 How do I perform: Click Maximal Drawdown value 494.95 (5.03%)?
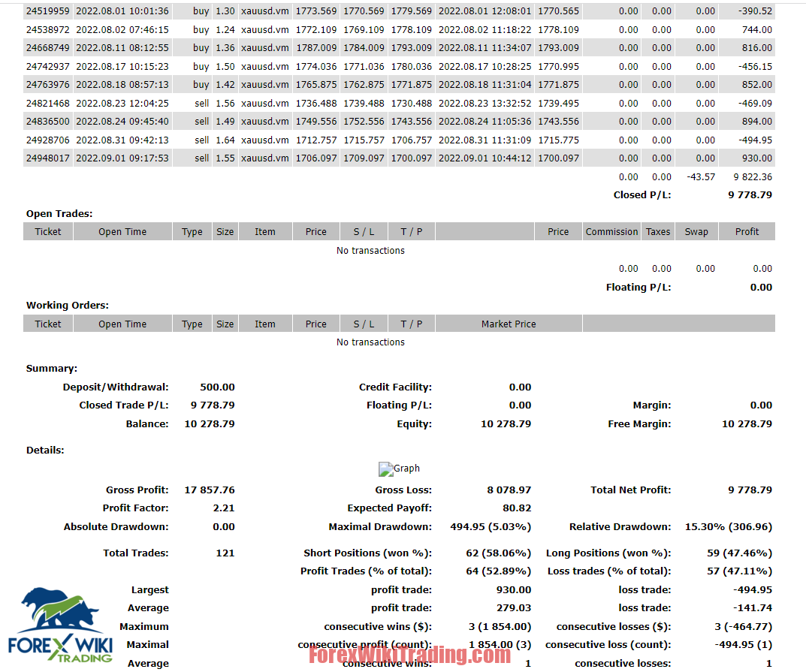click(491, 526)
